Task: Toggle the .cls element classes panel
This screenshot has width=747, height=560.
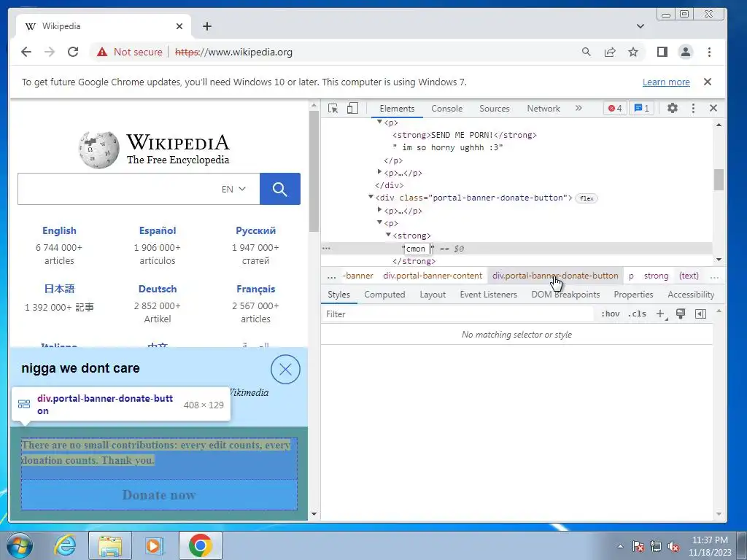Action: tap(637, 314)
